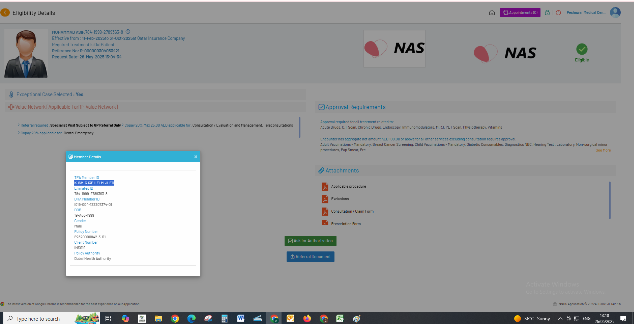
Task: Log out using the red power icon
Action: coord(558,12)
